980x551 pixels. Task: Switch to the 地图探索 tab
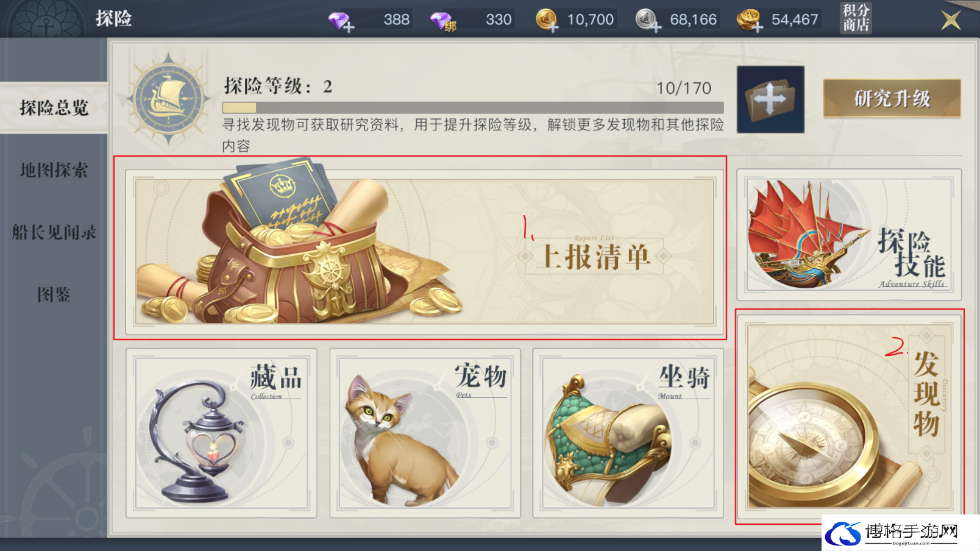tap(54, 170)
